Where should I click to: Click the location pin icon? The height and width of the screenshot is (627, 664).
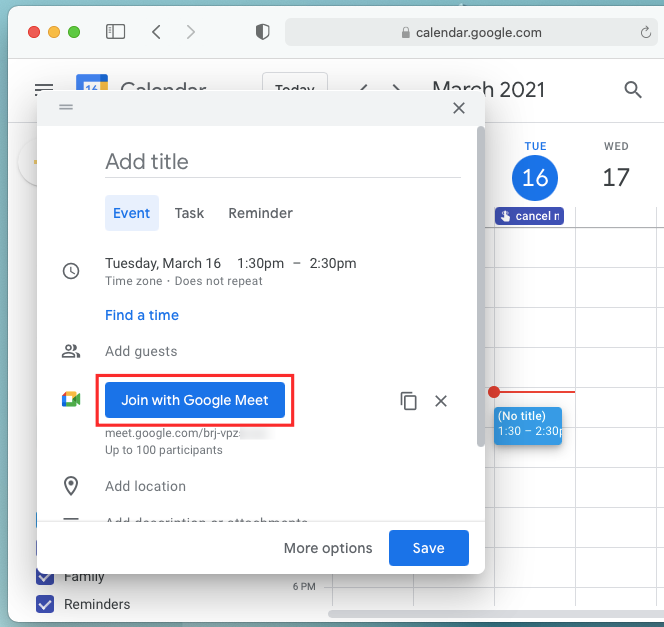click(x=71, y=486)
